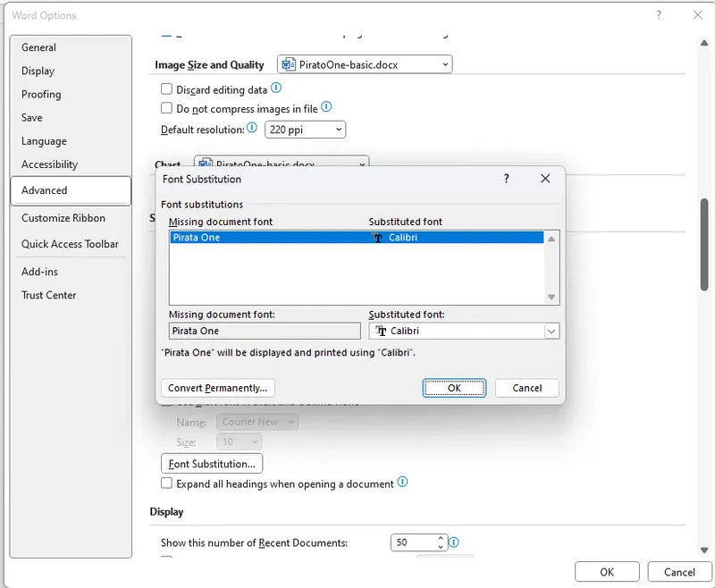Decrease Recent Documents count with down arrow
The width and height of the screenshot is (715, 588).
click(x=441, y=546)
